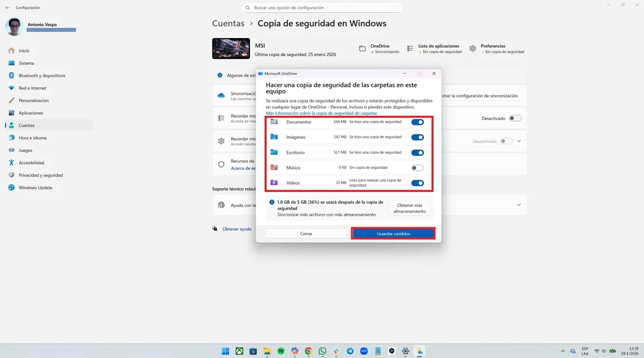
Task: Click the Preferencias gear icon in the header
Action: tap(473, 48)
